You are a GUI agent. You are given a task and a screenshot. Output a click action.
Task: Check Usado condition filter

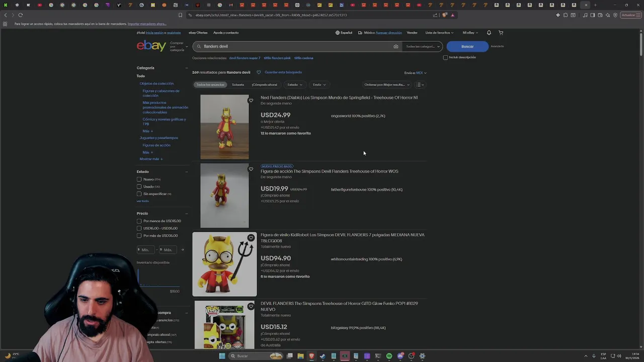[x=139, y=187]
